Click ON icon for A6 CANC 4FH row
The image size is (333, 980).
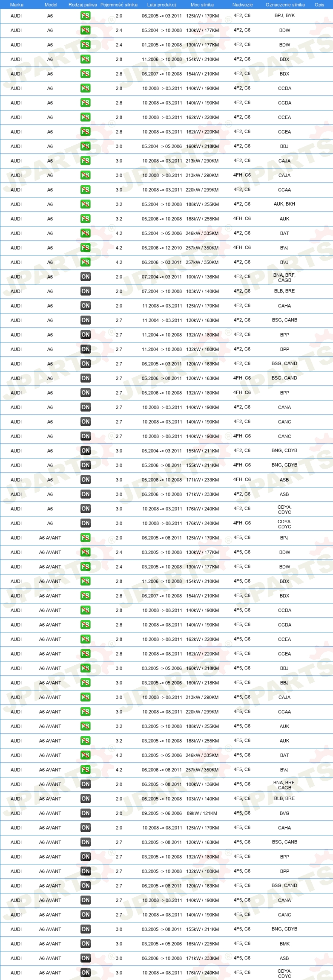pos(85,436)
